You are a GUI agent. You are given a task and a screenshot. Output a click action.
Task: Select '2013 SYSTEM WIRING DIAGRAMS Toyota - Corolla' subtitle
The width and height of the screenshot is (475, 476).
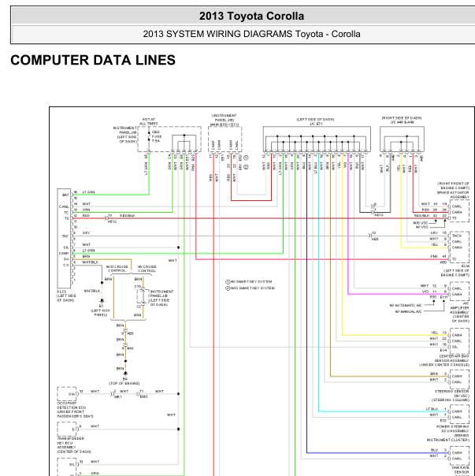tap(251, 34)
